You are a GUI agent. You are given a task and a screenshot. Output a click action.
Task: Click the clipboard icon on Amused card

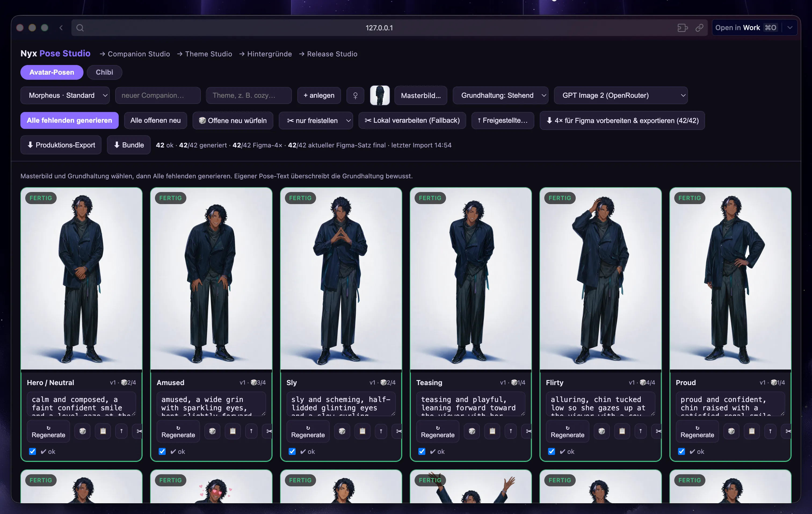click(x=233, y=431)
